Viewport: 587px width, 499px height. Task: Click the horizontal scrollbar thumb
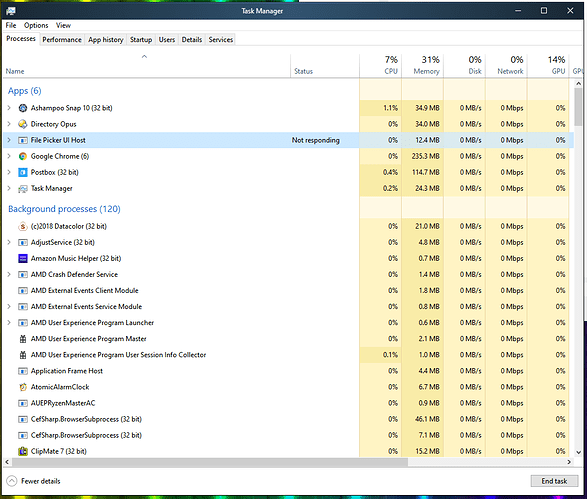[x=210, y=462]
